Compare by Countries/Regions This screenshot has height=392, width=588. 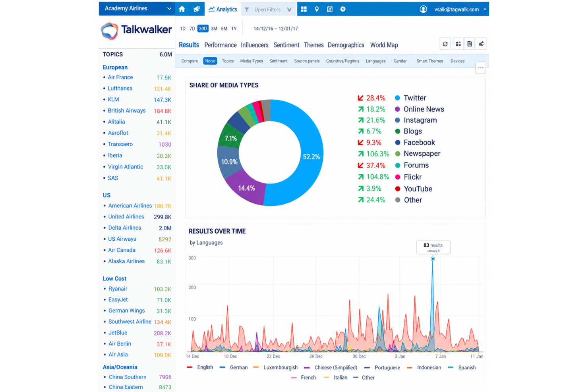tap(343, 61)
